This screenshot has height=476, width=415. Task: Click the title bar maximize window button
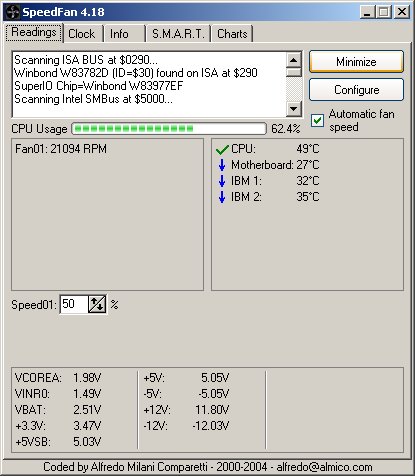(x=384, y=12)
